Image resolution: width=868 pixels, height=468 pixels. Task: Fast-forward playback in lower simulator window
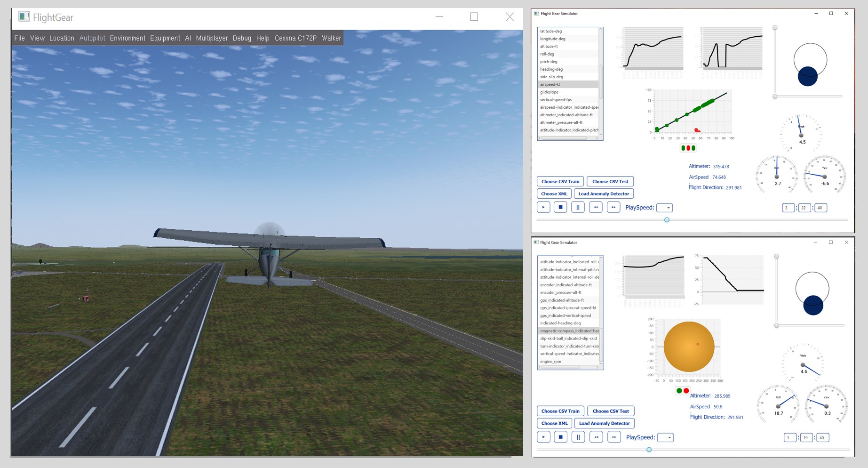click(x=614, y=437)
